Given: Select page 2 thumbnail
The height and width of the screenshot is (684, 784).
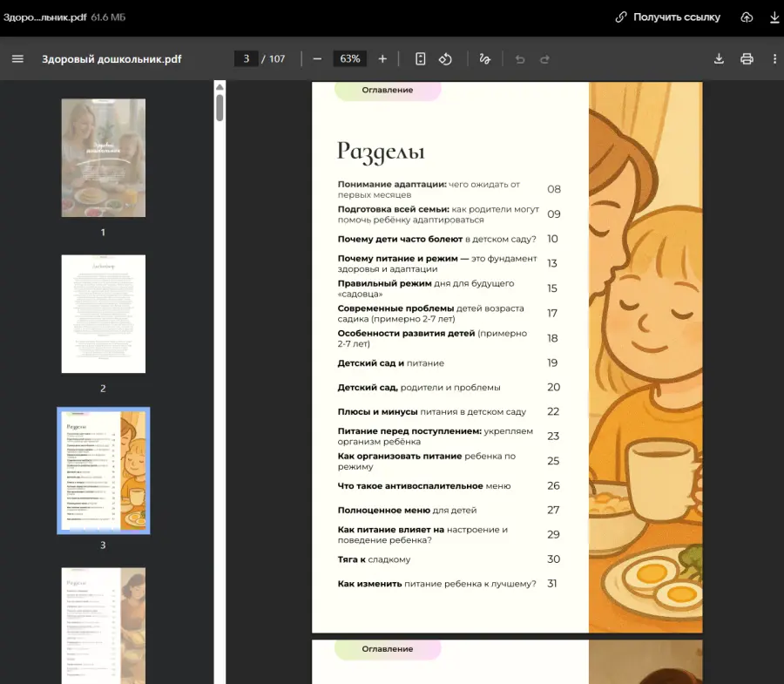Looking at the screenshot, I should (103, 314).
